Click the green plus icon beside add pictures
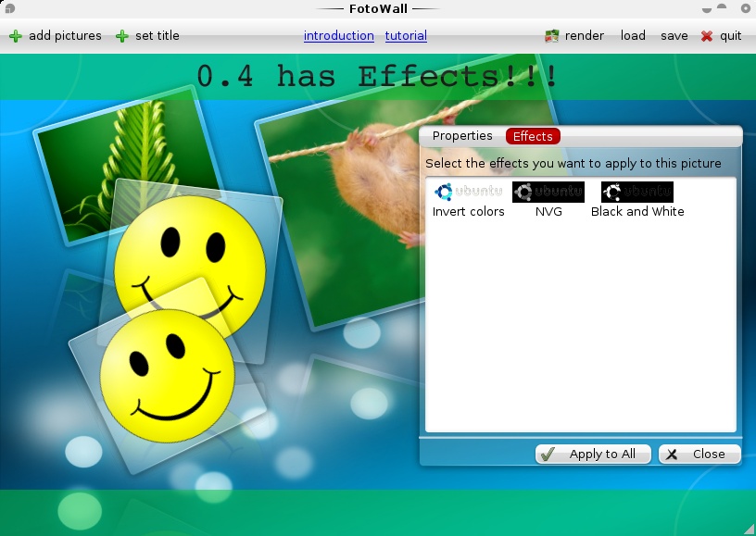This screenshot has width=756, height=536. [16, 36]
